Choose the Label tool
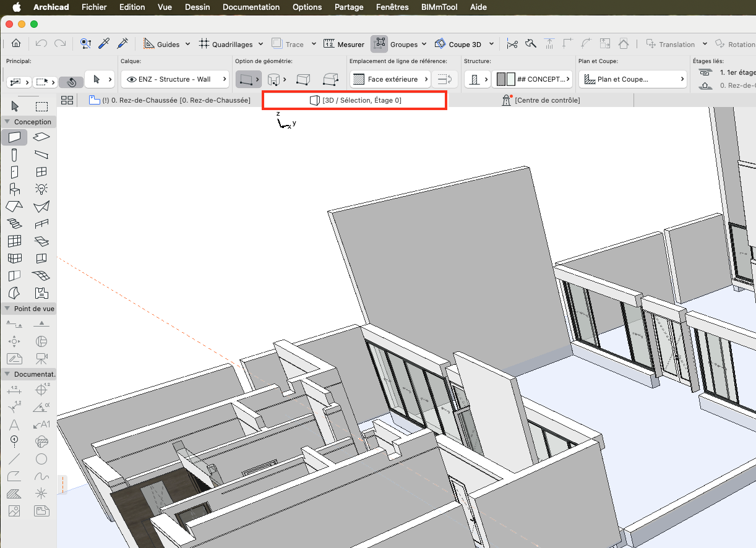Viewport: 756px width, 548px height. [41, 424]
